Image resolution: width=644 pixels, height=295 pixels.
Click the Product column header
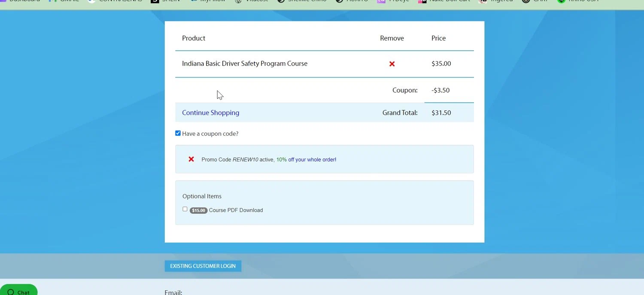[194, 38]
